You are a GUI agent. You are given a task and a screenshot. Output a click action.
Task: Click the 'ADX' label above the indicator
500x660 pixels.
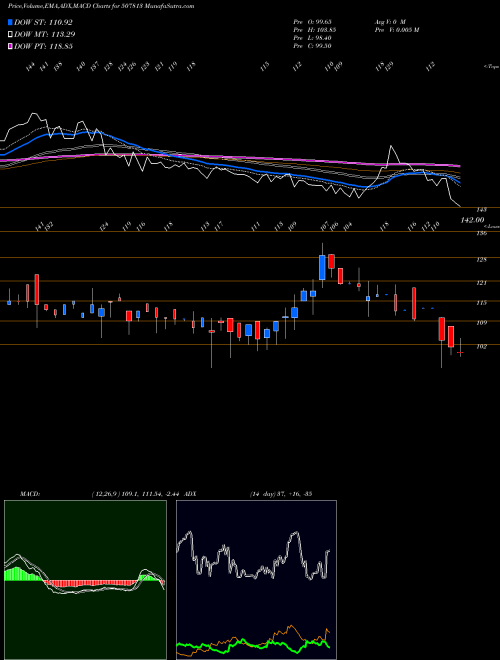190,494
